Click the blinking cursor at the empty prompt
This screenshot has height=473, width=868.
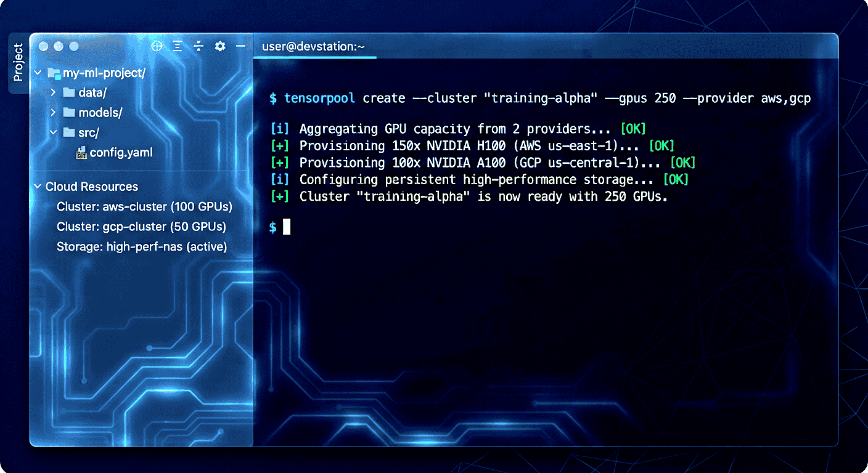[287, 227]
